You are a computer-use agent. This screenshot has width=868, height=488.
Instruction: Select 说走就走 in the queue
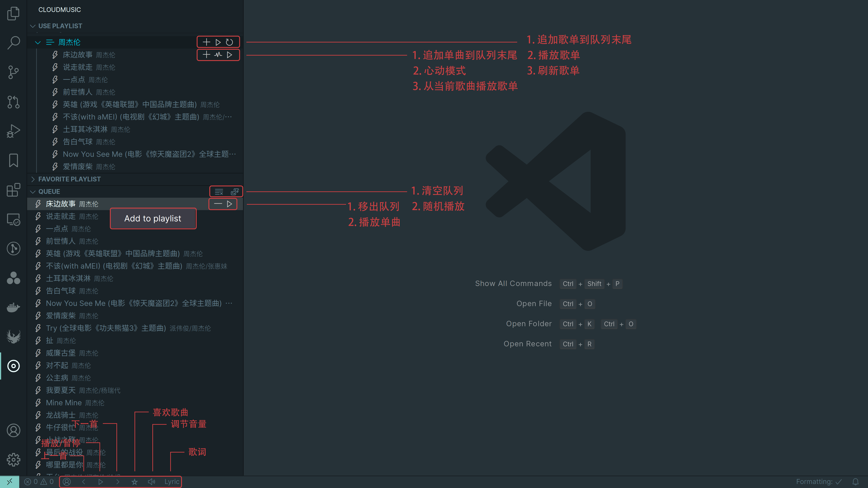click(135, 216)
